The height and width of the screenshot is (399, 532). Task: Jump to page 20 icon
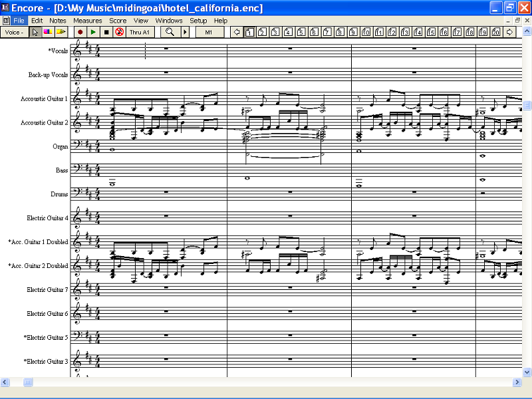pyautogui.click(x=495, y=32)
